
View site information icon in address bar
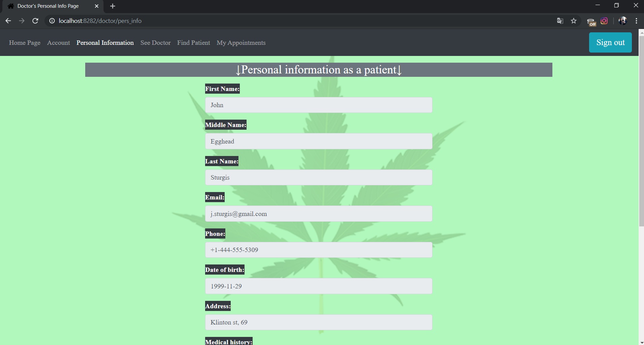(x=52, y=21)
